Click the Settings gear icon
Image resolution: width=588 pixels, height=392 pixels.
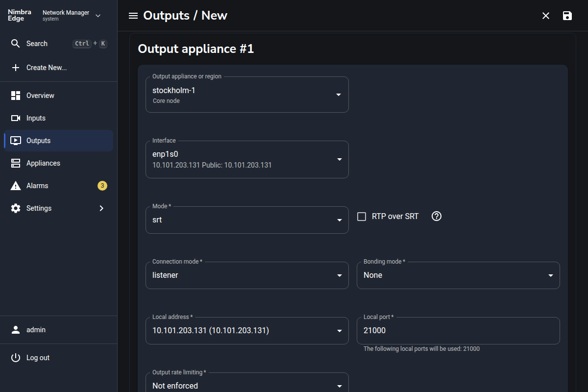[16, 208]
